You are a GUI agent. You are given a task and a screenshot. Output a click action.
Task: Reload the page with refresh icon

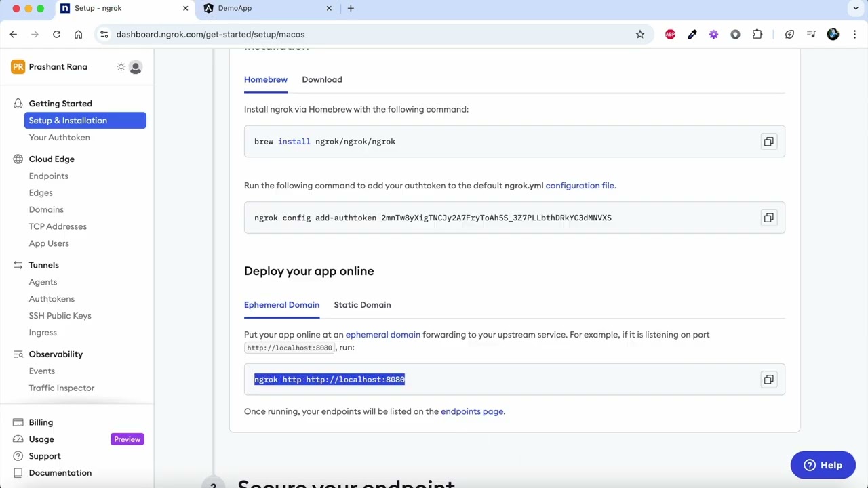click(56, 34)
